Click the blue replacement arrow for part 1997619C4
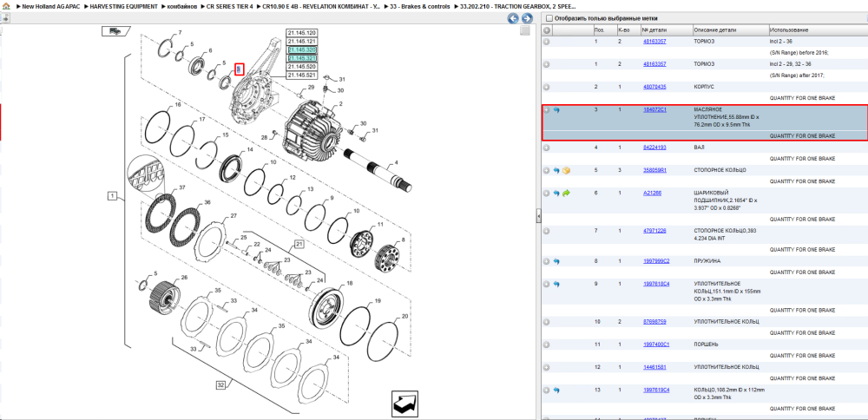 coord(556,390)
